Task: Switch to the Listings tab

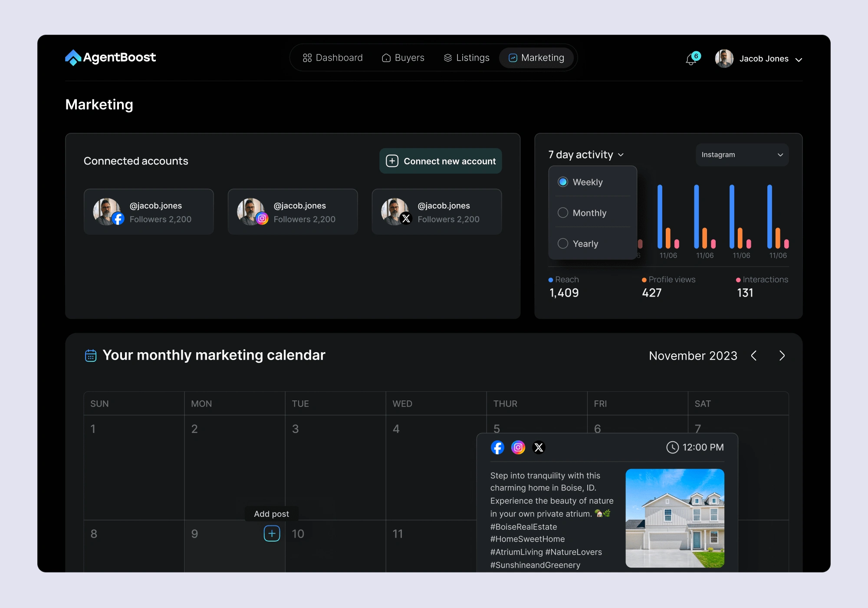Action: point(467,58)
